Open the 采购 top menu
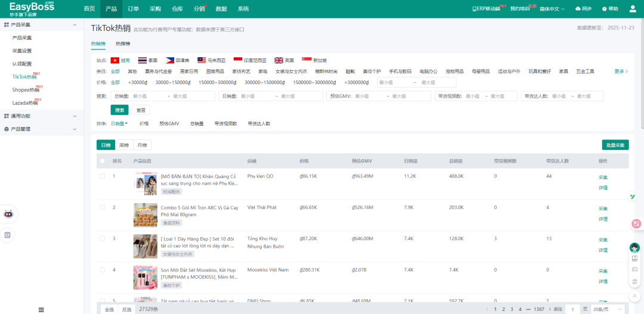644x314 pixels. pyautogui.click(x=155, y=8)
